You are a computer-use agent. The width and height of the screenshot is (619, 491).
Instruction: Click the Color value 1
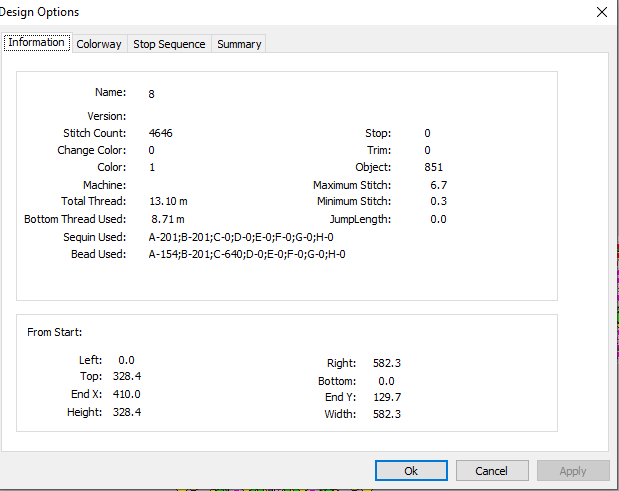[152, 167]
